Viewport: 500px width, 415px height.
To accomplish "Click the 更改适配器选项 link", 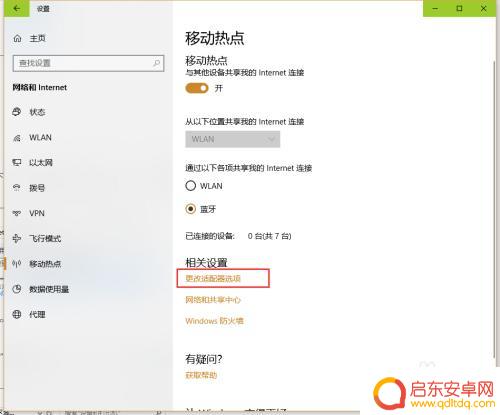I will [213, 278].
